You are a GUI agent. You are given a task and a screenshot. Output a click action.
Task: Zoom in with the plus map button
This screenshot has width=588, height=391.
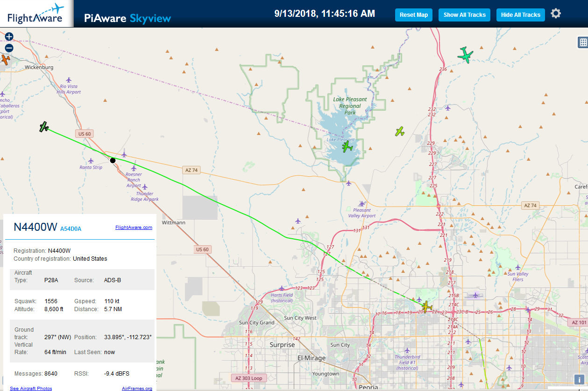click(x=9, y=36)
